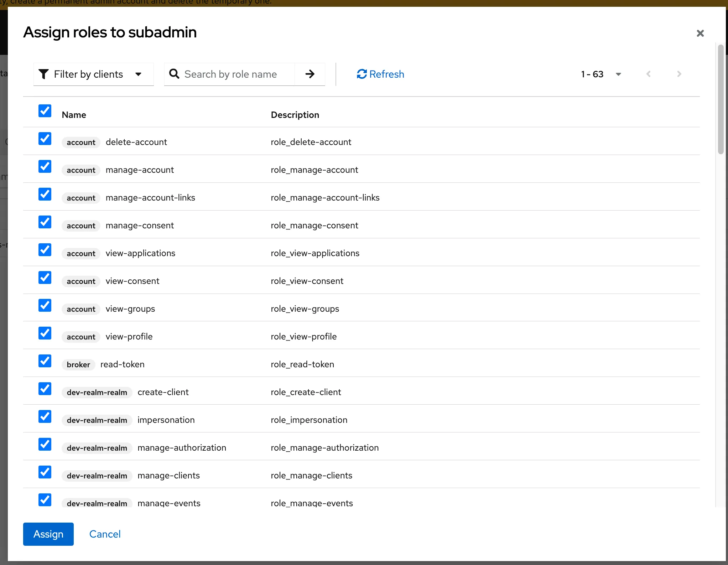Image resolution: width=728 pixels, height=565 pixels.
Task: Toggle the manage-clients role checkbox
Action: point(45,472)
